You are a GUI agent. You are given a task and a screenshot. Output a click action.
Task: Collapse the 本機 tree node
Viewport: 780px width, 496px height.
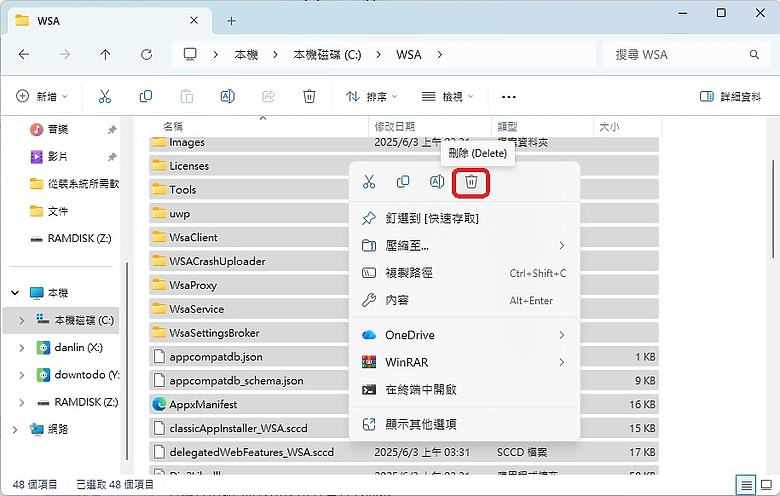[15, 293]
